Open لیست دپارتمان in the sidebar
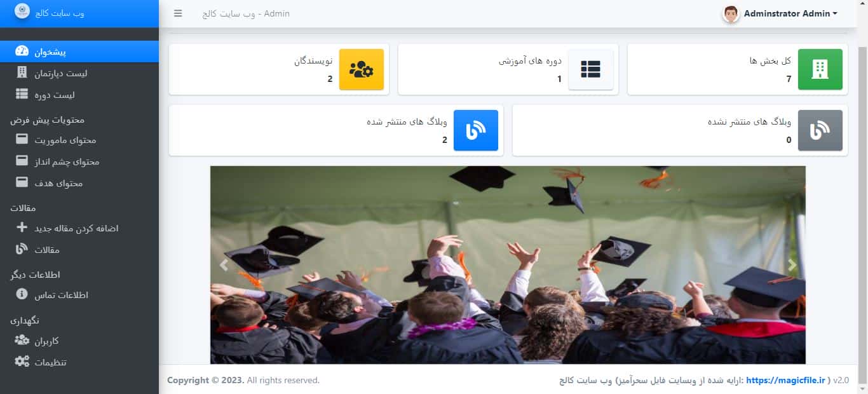 coord(79,73)
